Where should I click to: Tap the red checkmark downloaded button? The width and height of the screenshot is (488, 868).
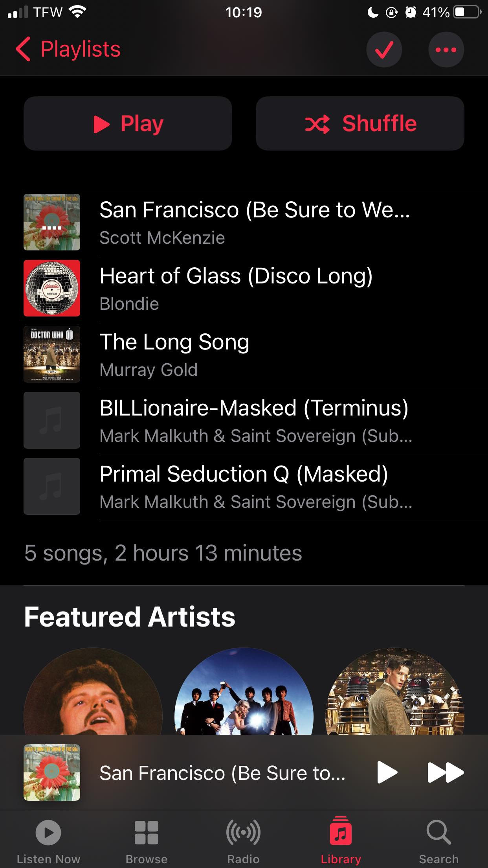tap(384, 50)
